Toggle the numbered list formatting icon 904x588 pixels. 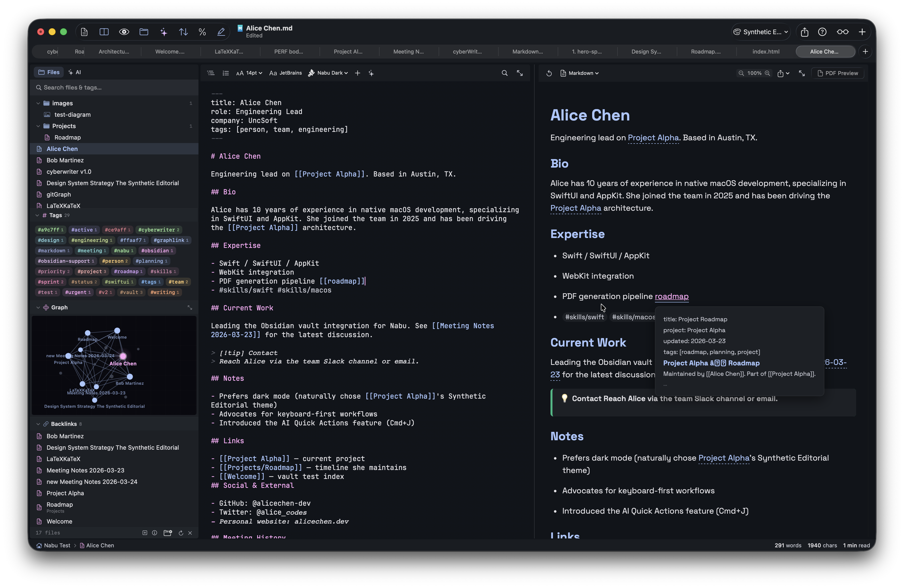[x=226, y=73]
